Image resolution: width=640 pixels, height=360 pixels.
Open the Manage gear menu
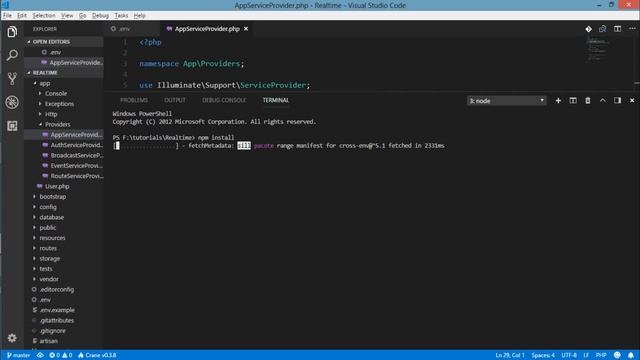click(12, 338)
